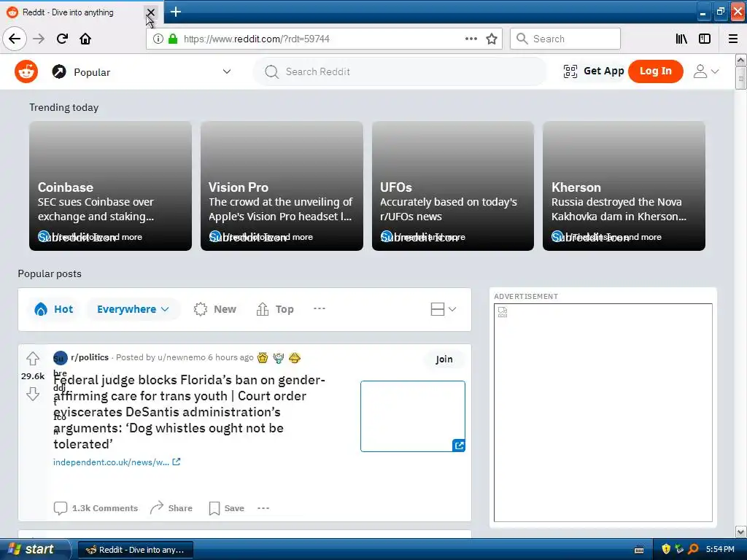747x560 pixels.
Task: Open the Firefox hamburger menu
Action: (733, 39)
